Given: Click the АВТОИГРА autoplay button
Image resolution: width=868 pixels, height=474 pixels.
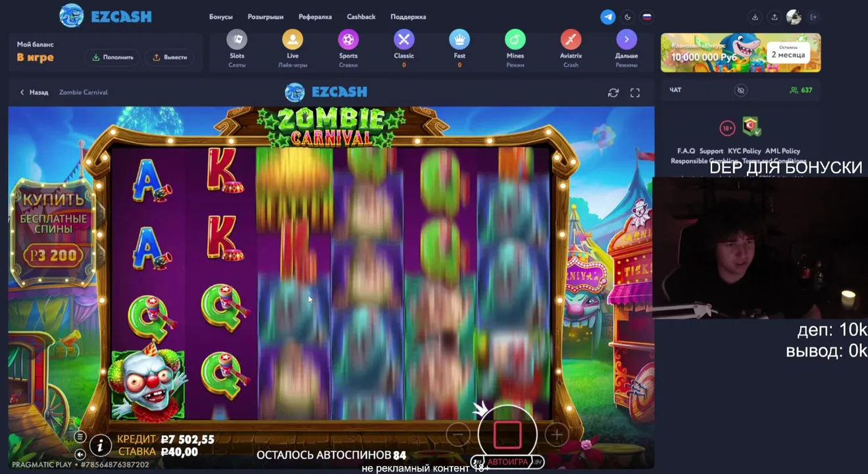Looking at the screenshot, I should click(x=507, y=462).
